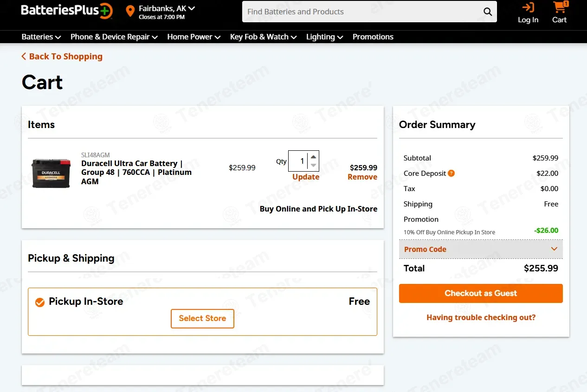Expand the Promo Code section
The image size is (587, 392).
[x=481, y=249]
